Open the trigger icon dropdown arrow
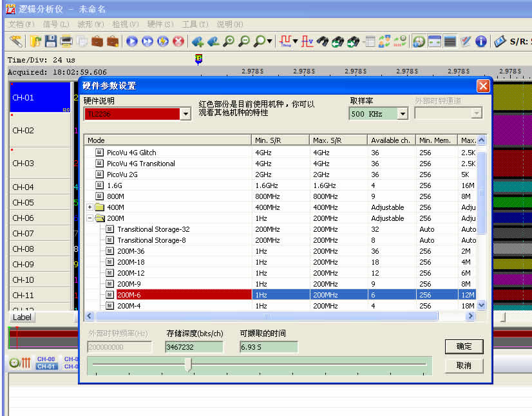532x416 pixels. [x=296, y=41]
